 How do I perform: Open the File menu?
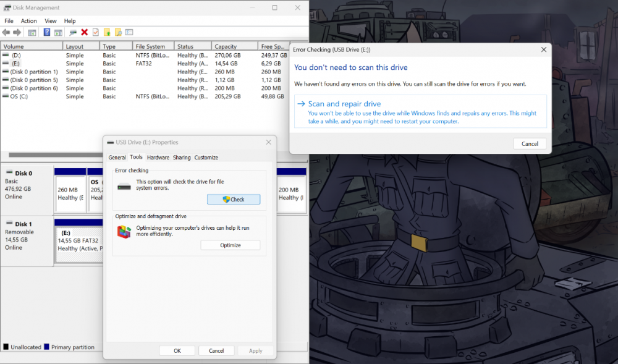9,21
